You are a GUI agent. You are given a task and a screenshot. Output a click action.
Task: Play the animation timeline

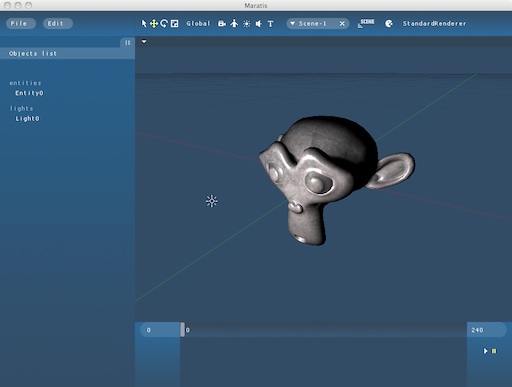tap(485, 351)
